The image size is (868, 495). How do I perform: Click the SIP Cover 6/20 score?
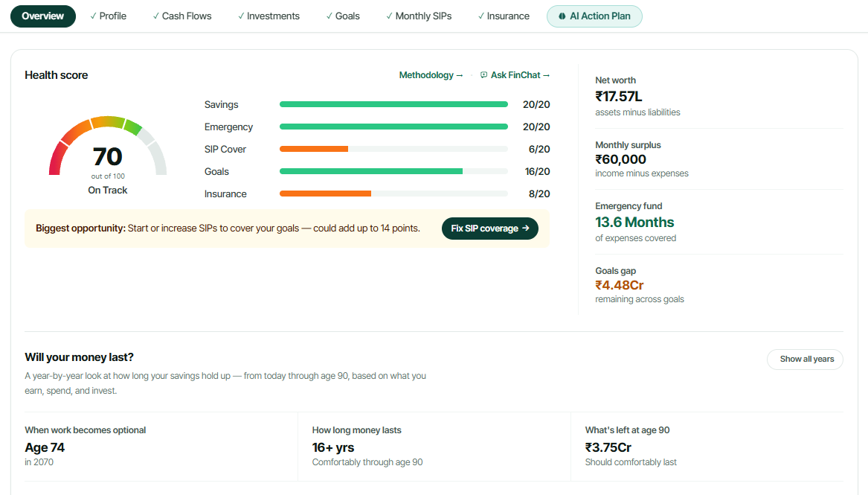click(x=539, y=149)
